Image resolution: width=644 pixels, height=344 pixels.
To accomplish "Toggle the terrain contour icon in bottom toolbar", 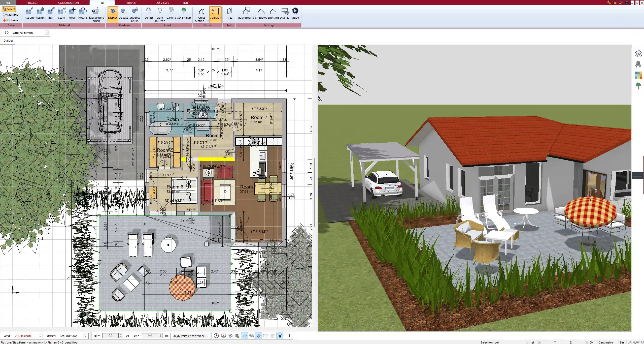I will coord(266,336).
